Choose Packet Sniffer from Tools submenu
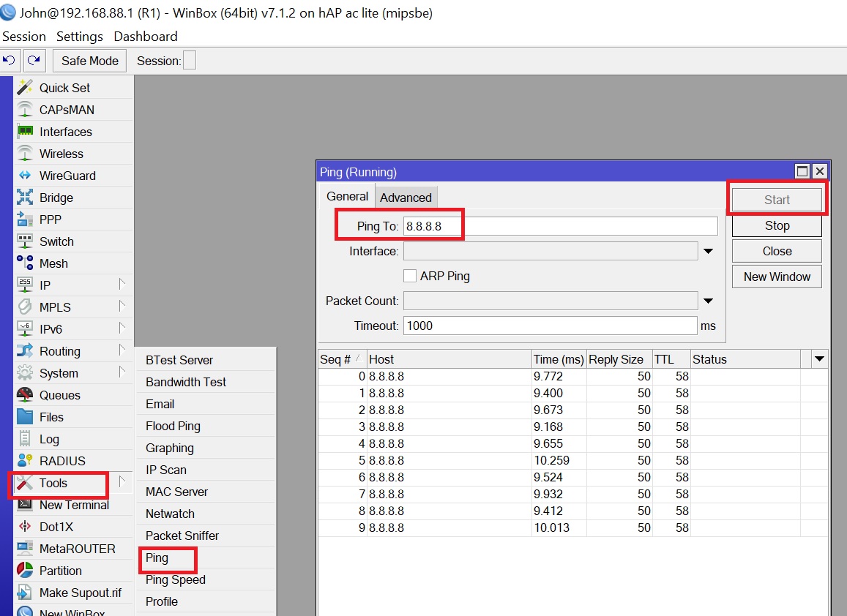Screen dimensions: 847x616 pos(206,536)
